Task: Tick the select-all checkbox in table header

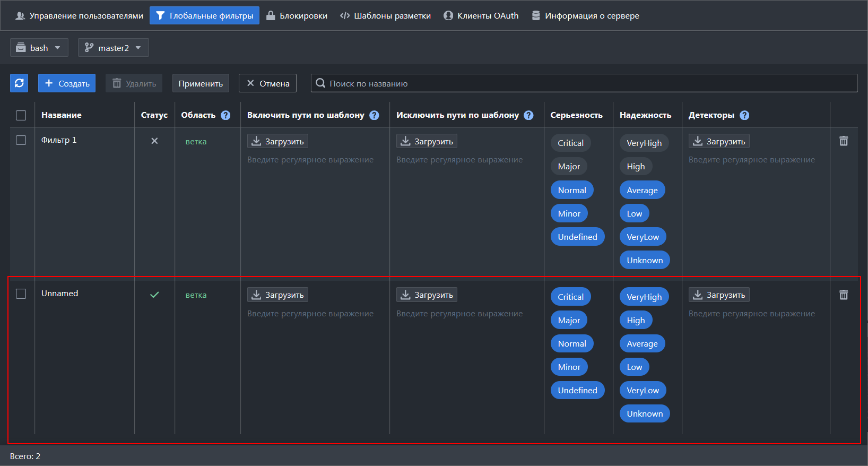Action: (x=21, y=115)
